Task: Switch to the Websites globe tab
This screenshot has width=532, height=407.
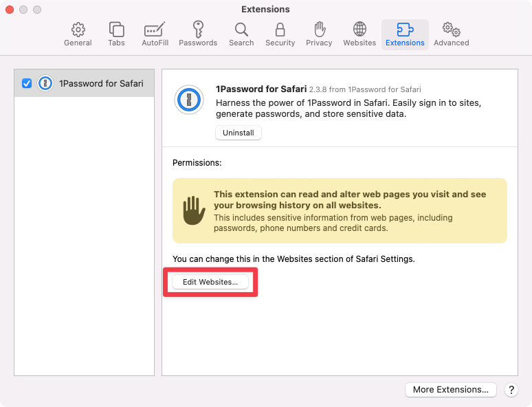Action: pyautogui.click(x=359, y=34)
